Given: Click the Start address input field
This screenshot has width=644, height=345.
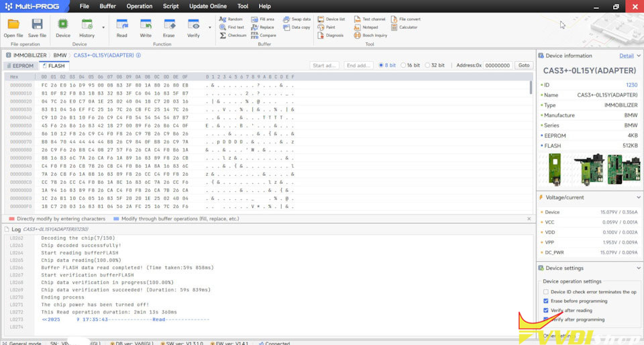Looking at the screenshot, I should [325, 65].
